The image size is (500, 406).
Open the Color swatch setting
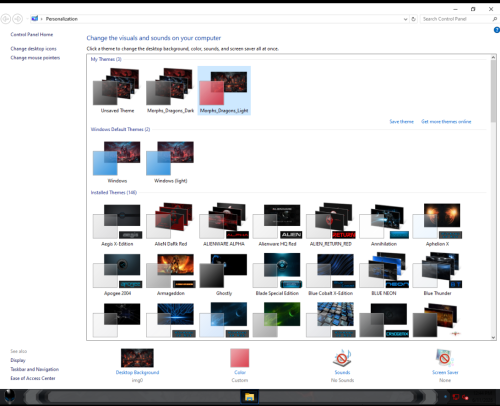click(x=240, y=358)
